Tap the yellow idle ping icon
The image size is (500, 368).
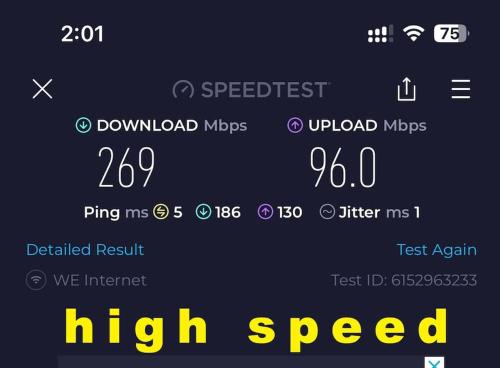pyautogui.click(x=161, y=212)
